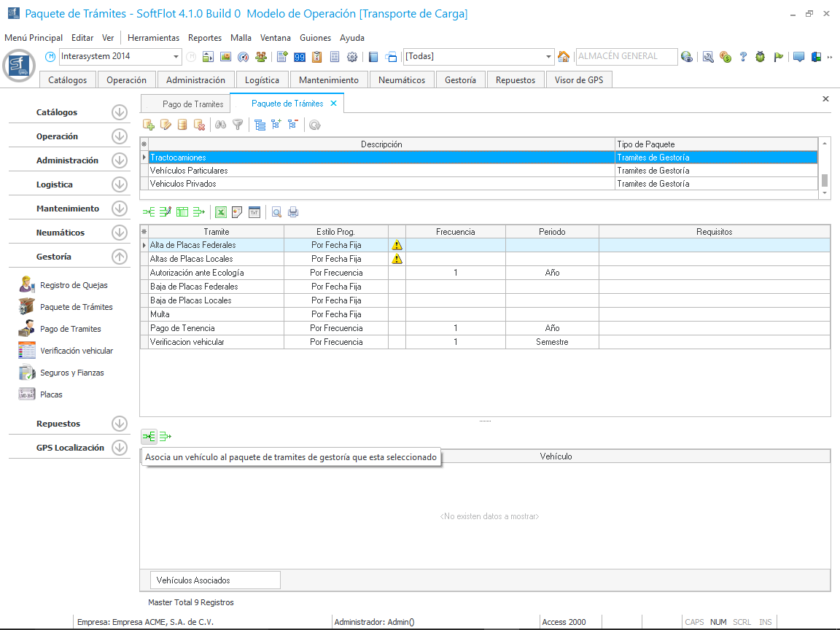Screen dimensions: 840x630
Task: Open Seguros y Fianzas from the sidebar
Action: (71, 373)
